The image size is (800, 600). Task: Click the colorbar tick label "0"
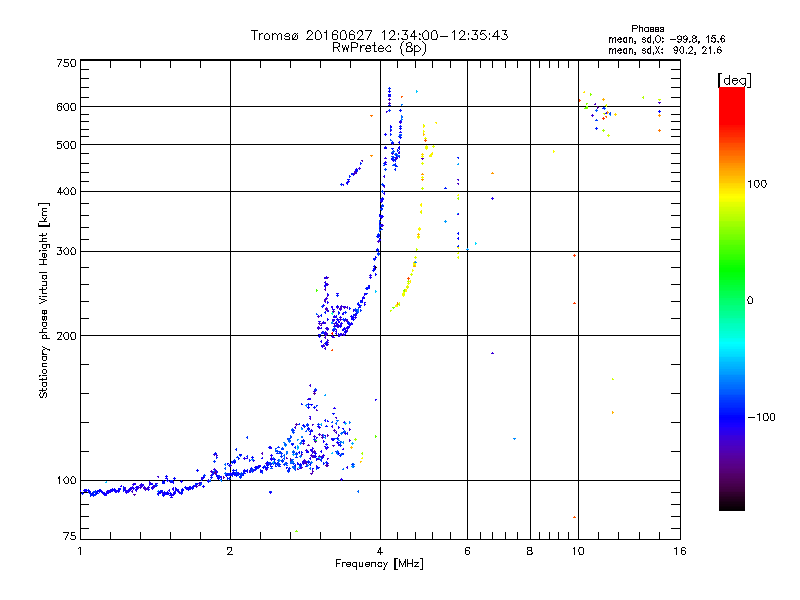coord(750,300)
